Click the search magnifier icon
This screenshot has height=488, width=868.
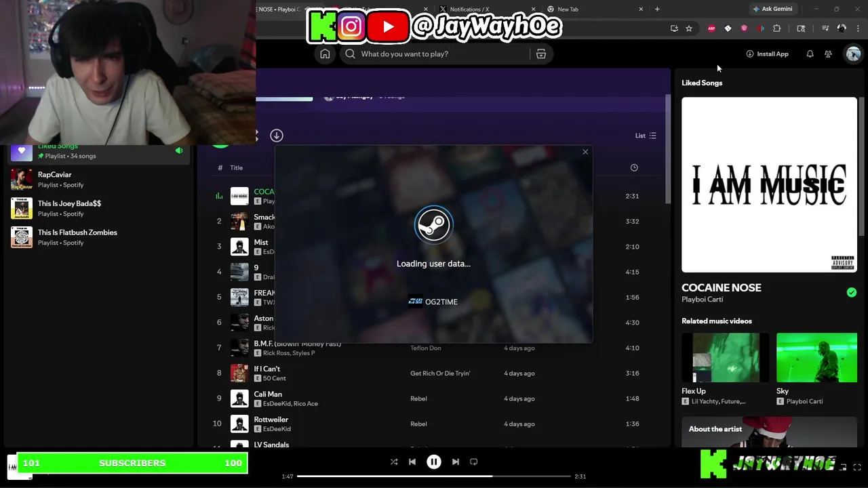350,54
